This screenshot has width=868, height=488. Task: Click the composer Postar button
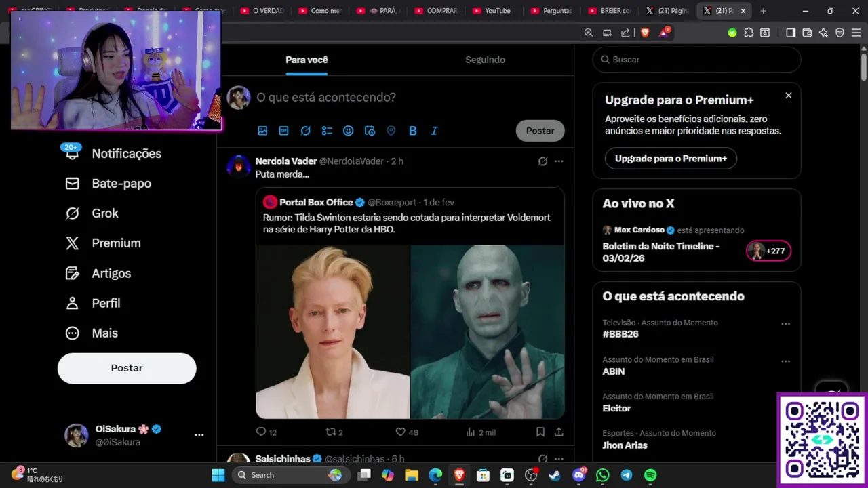pyautogui.click(x=540, y=131)
